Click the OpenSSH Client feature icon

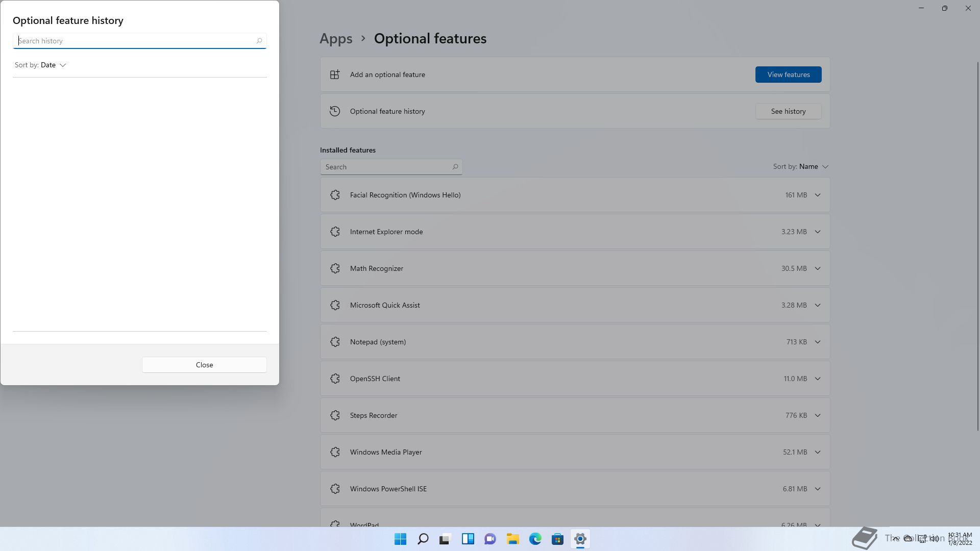[335, 379]
